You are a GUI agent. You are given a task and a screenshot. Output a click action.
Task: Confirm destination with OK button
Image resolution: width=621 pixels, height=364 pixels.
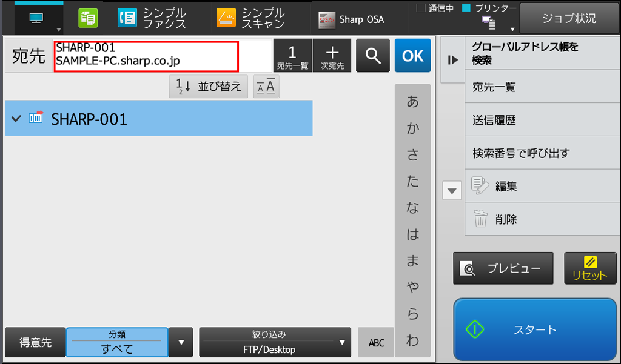[x=412, y=55]
